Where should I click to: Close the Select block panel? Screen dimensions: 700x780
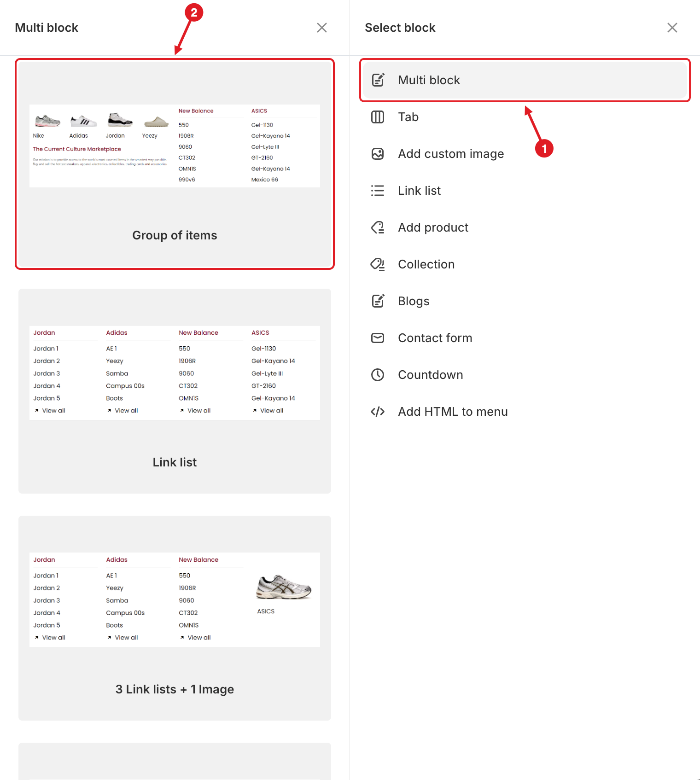pyautogui.click(x=672, y=28)
